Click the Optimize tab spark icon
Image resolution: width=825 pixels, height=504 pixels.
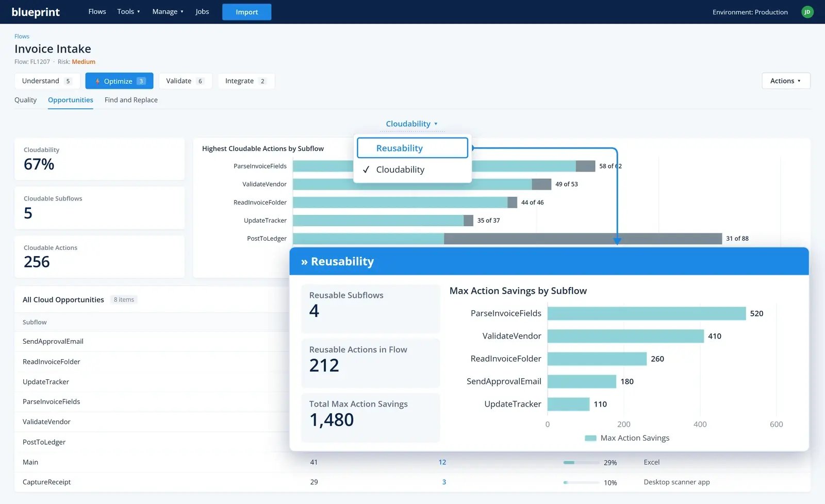[x=97, y=81]
